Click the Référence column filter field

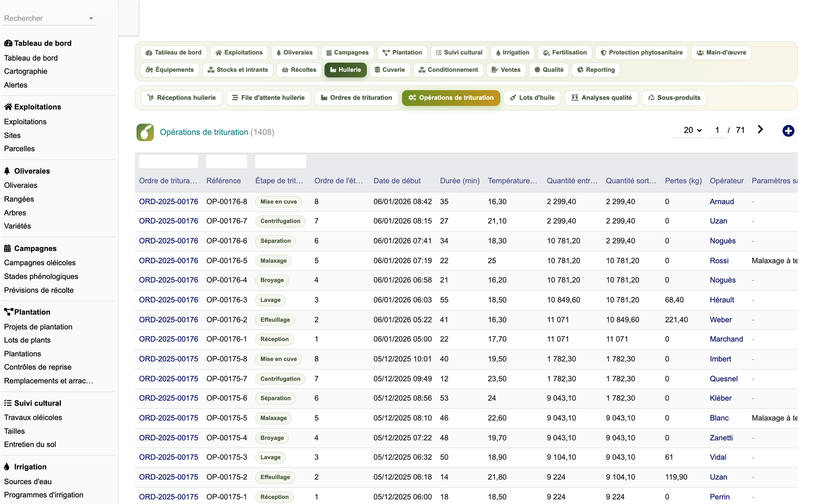(227, 161)
